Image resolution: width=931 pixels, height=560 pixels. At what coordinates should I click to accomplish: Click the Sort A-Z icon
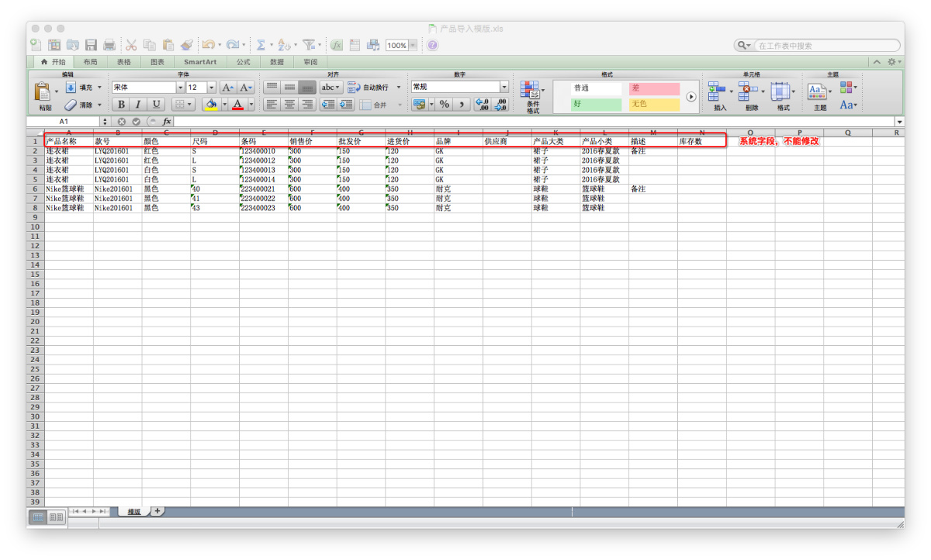click(x=284, y=45)
